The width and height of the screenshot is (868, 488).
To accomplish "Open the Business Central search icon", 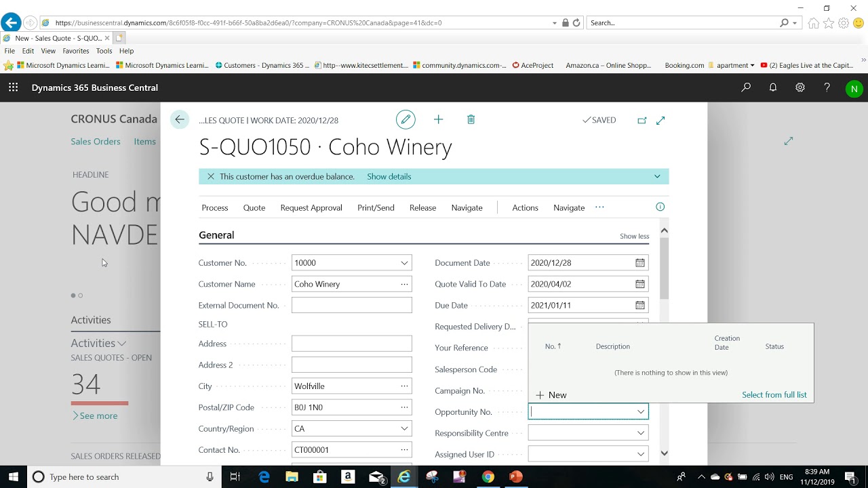I will [x=746, y=87].
